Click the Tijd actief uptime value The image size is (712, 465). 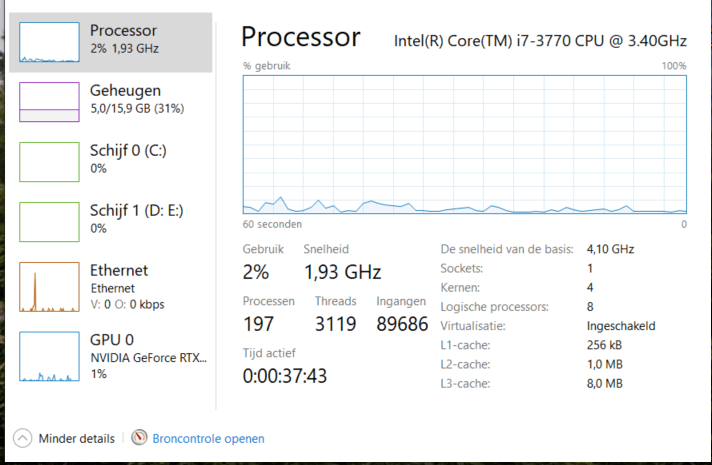[285, 376]
